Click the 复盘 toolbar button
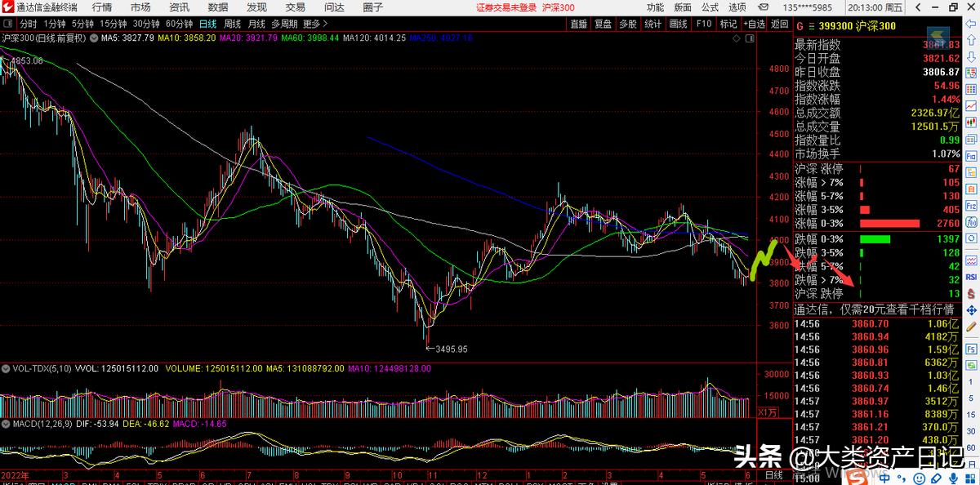This screenshot has height=485, width=980. point(603,24)
